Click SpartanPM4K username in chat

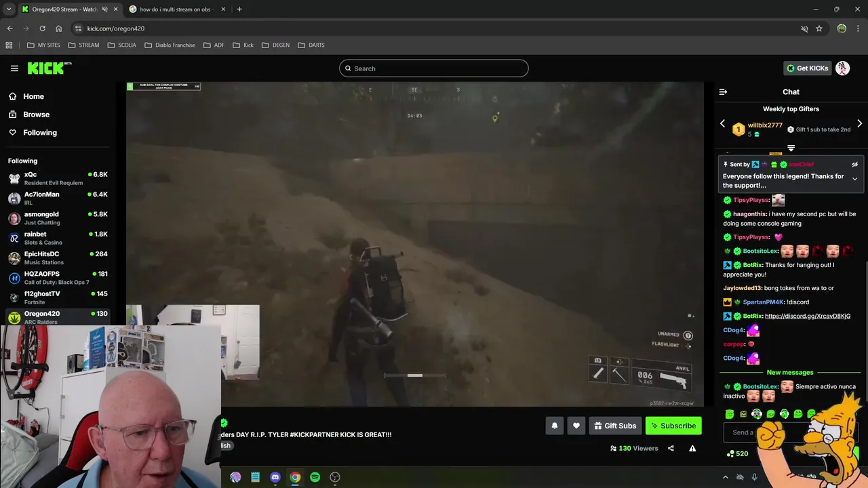[x=763, y=302]
